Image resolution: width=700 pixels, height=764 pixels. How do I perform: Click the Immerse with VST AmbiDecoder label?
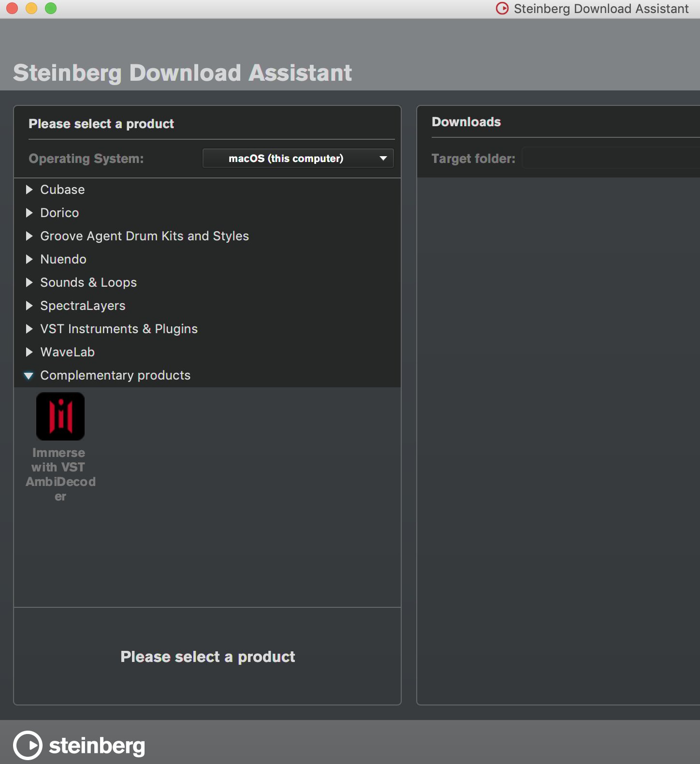click(x=60, y=474)
